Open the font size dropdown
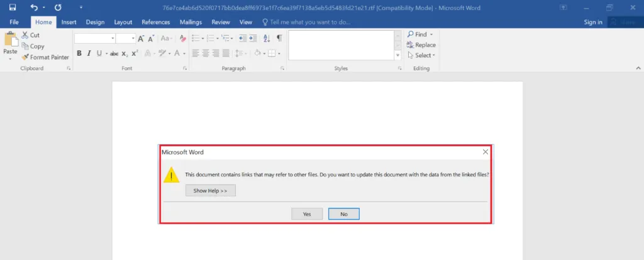The height and width of the screenshot is (260, 644). 133,38
